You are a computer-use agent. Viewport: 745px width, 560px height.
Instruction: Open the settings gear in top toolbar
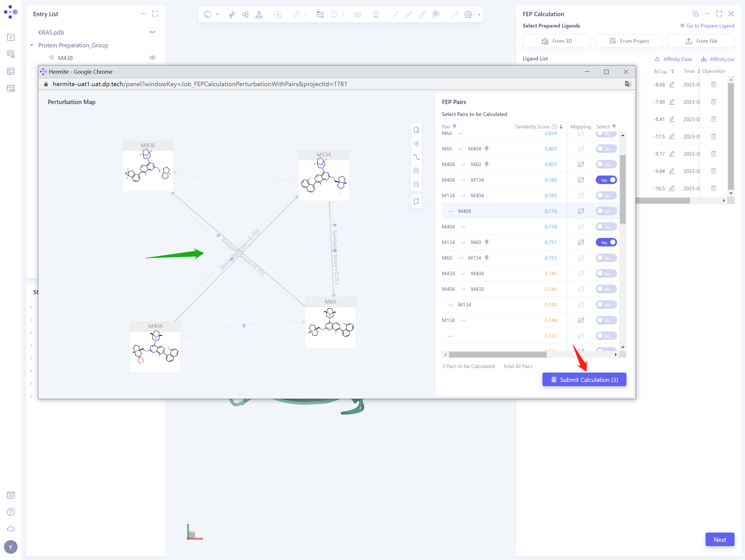468,14
